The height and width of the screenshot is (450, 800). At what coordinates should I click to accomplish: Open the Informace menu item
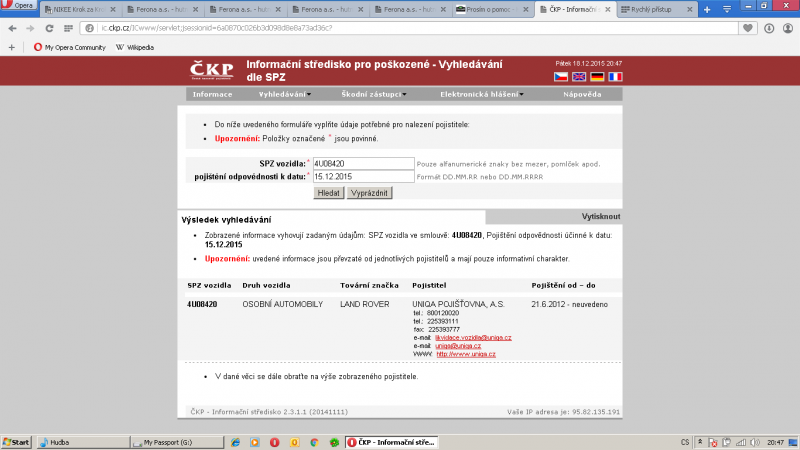[x=212, y=94]
